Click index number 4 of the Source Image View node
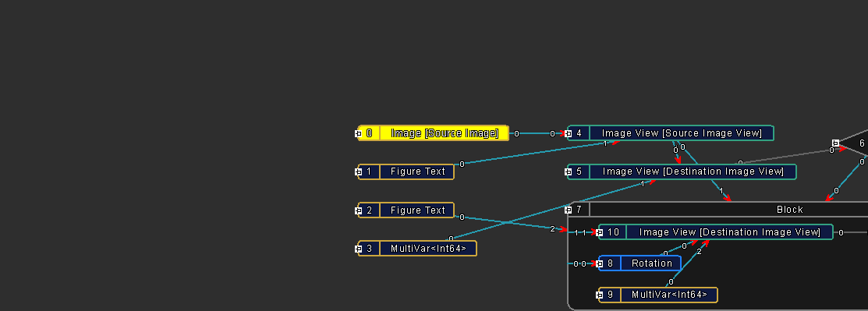The image size is (868, 311). [579, 133]
